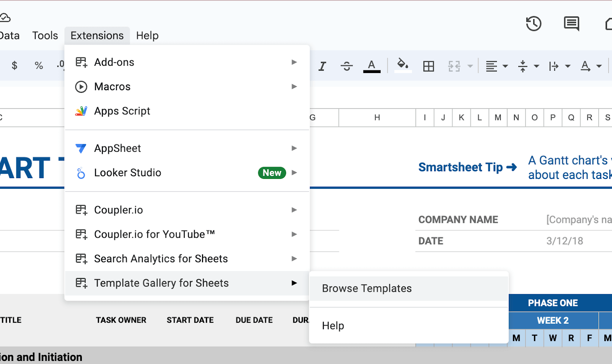Screen dimensions: 612x364
Task: Expand arrow beside Add-ons
Action: point(294,62)
